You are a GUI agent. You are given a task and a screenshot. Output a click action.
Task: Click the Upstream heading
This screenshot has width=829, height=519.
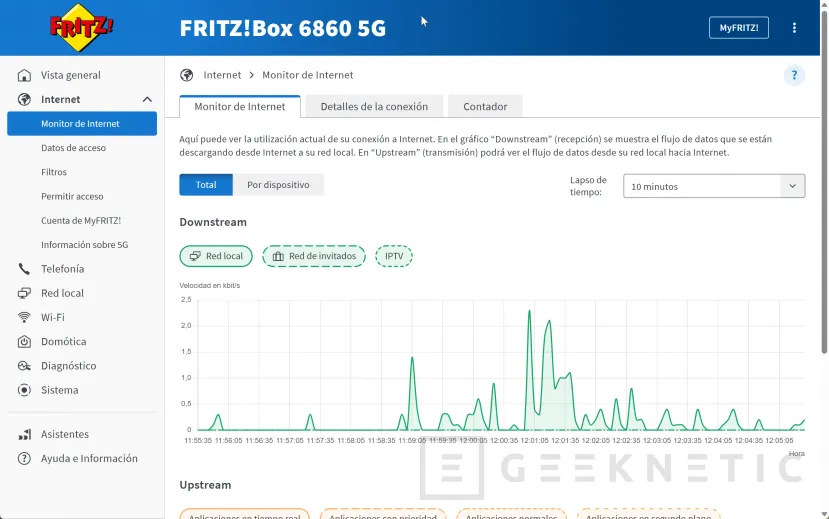(205, 485)
